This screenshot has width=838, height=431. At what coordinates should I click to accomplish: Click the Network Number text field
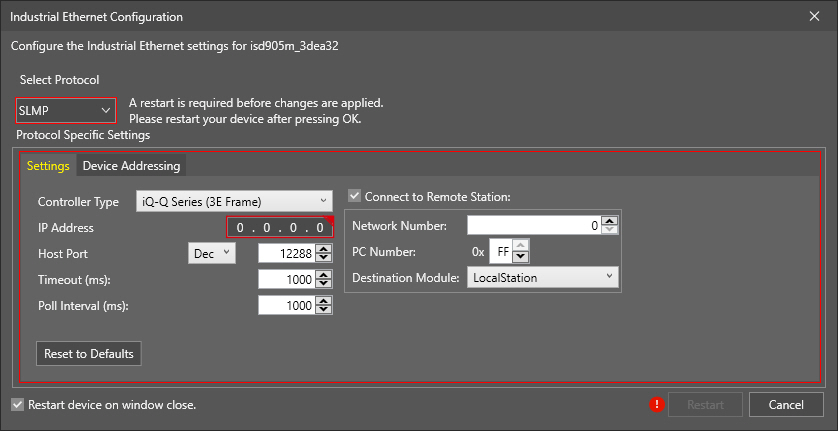click(533, 227)
